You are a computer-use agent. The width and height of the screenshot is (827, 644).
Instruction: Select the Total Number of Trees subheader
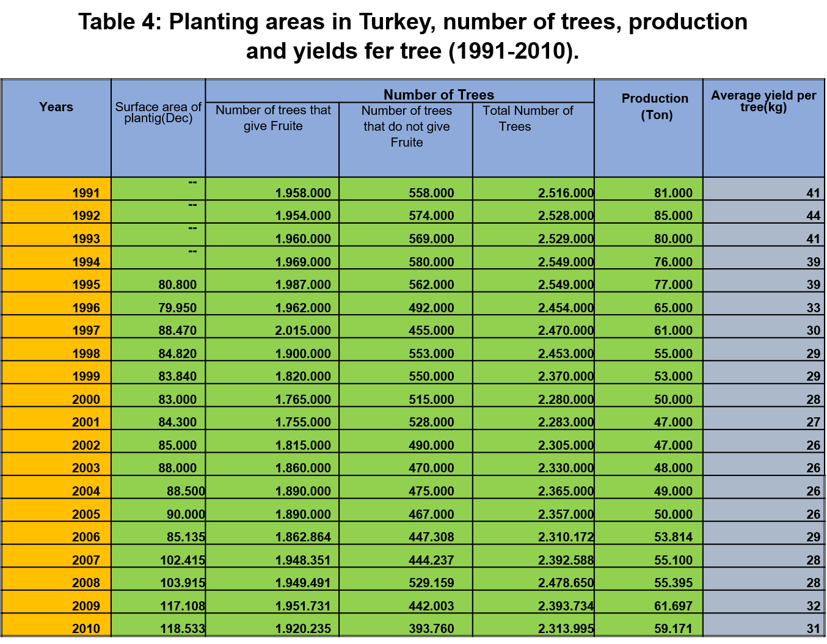(528, 119)
